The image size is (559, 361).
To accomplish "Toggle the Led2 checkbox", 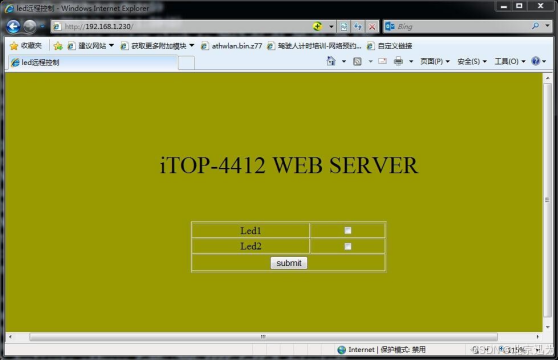I will 348,246.
